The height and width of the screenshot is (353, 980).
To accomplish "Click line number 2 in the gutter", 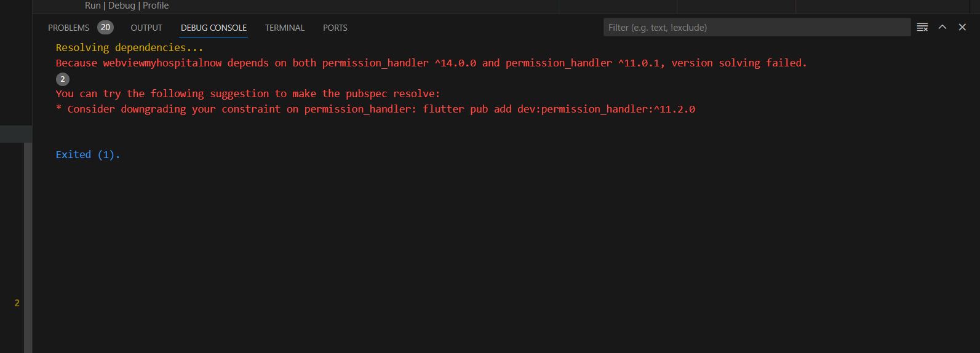I will point(17,303).
